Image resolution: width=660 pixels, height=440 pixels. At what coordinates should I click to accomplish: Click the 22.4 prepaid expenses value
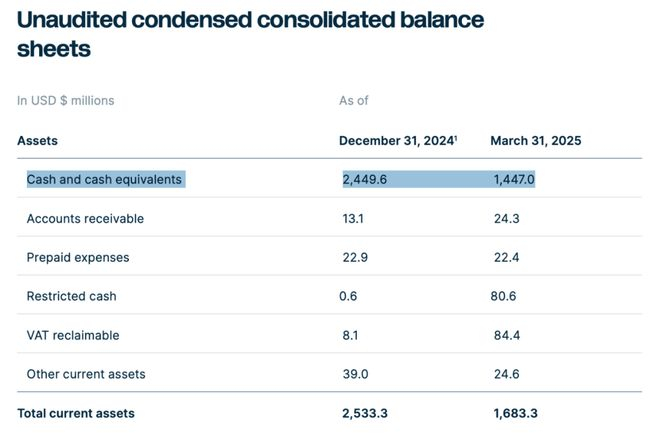tap(505, 257)
